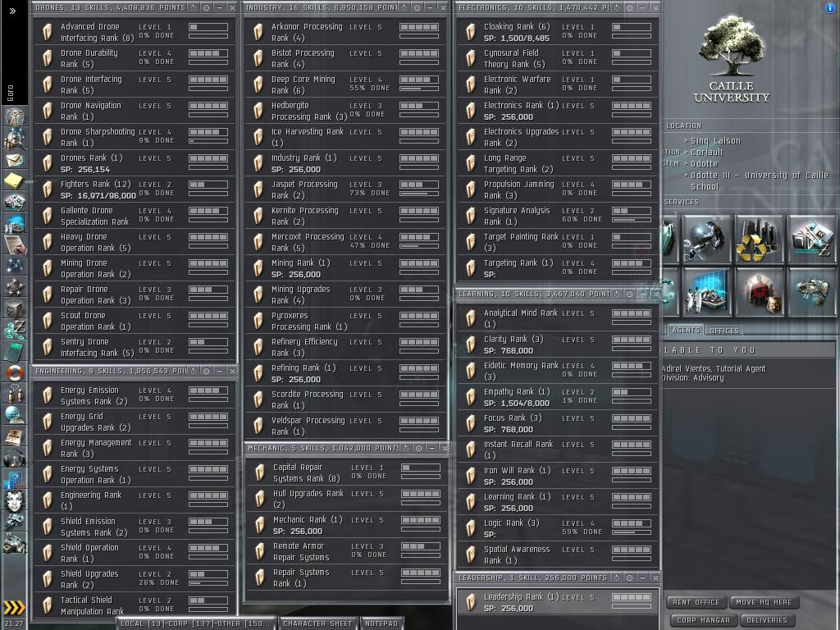Open the Repair Shop station service
Image resolution: width=840 pixels, height=630 pixels.
tap(706, 239)
